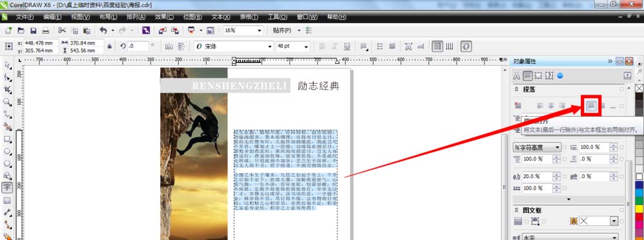Expand more paragraph options arrow bar
This screenshot has width=644, height=240.
569,199
